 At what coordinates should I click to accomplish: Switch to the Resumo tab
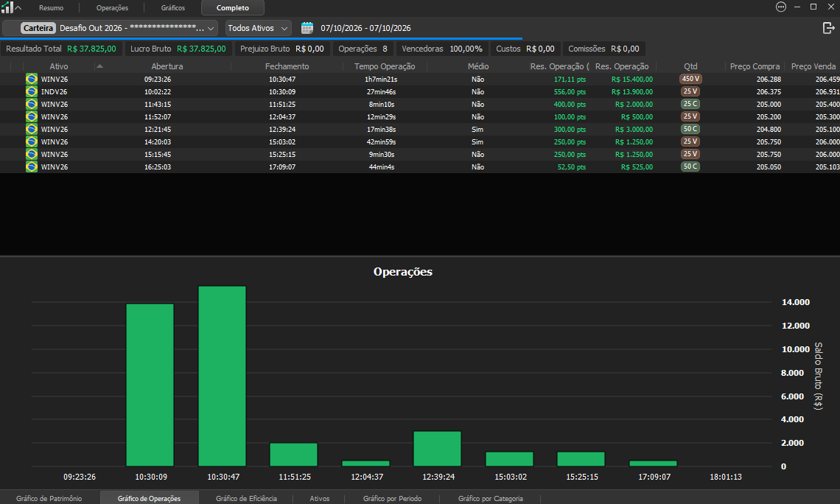click(51, 8)
